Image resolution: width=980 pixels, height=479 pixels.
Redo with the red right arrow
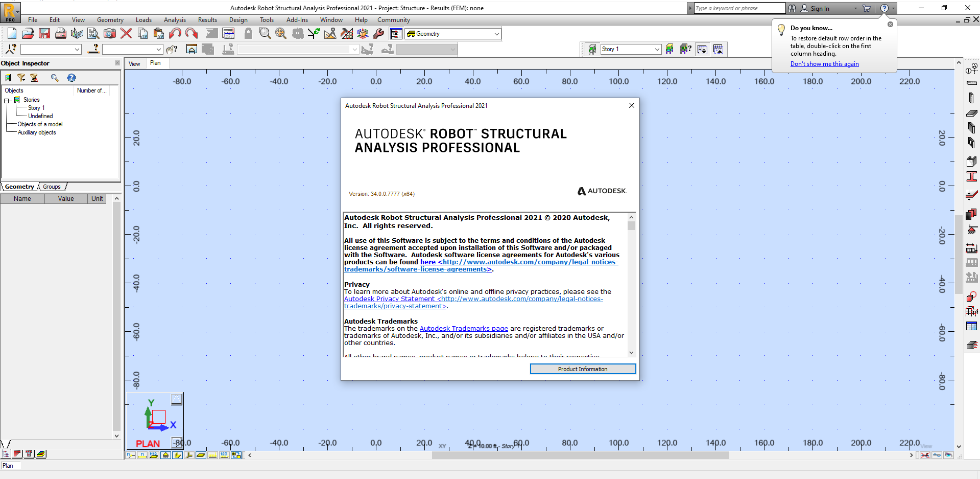point(192,34)
